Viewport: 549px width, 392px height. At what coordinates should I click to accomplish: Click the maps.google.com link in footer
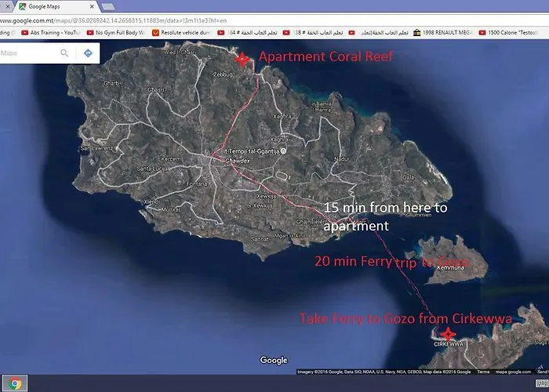512,372
